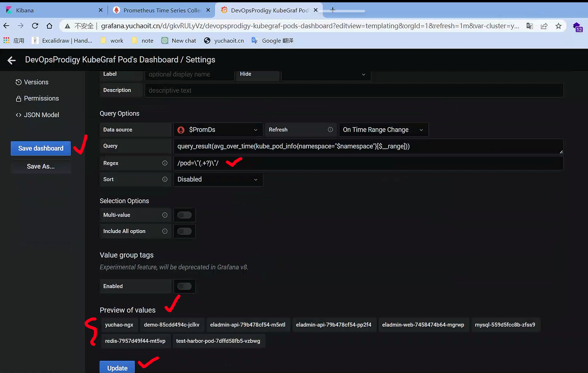Viewport: 588px width, 373px height.
Task: Bookmark page with the star icon
Action: pos(558,26)
